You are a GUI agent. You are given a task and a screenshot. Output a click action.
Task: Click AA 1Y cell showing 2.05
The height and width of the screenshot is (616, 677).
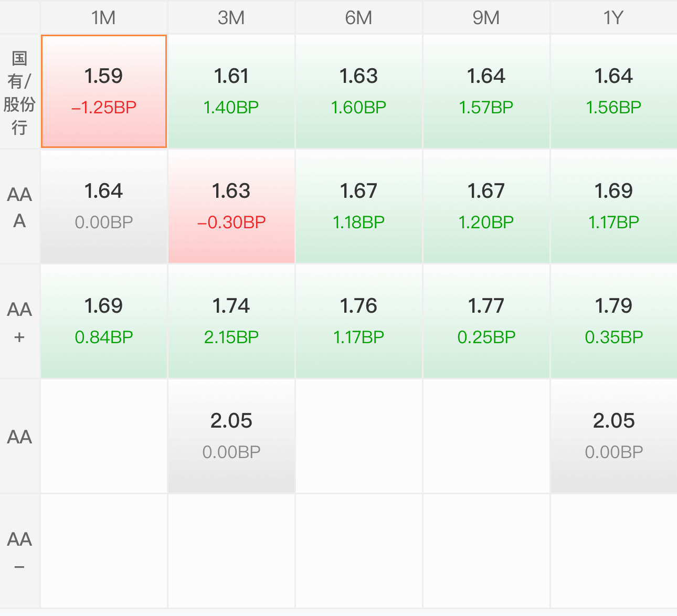[x=613, y=436]
